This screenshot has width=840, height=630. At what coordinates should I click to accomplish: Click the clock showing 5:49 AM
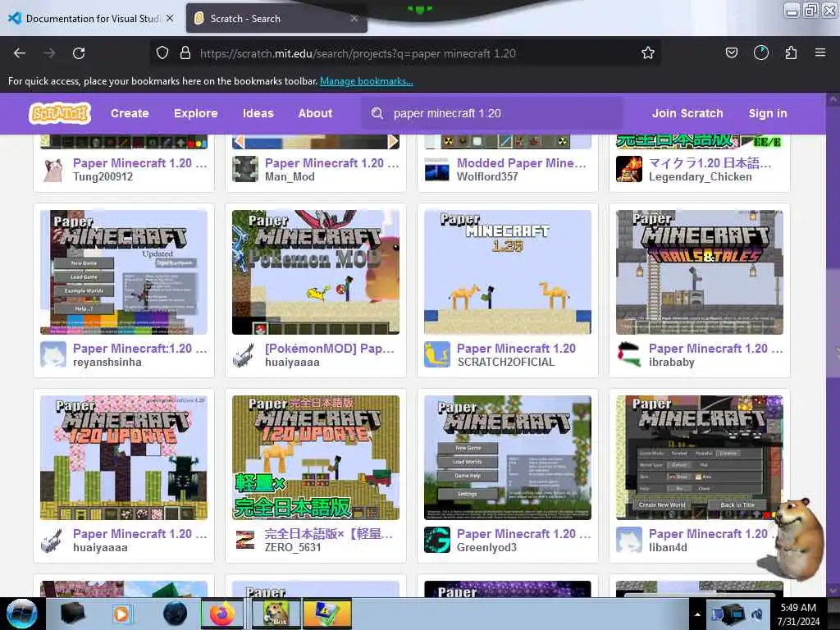coord(798,608)
